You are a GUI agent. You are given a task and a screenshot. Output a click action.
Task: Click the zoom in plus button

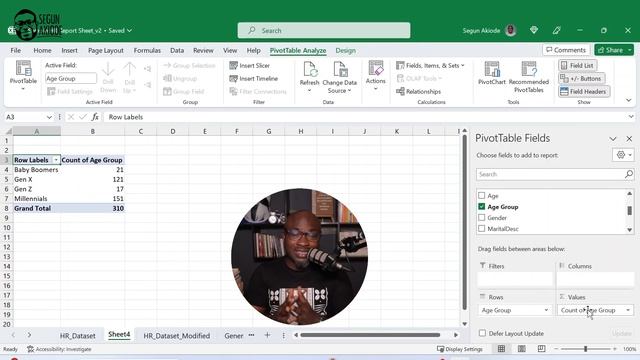[x=614, y=349]
